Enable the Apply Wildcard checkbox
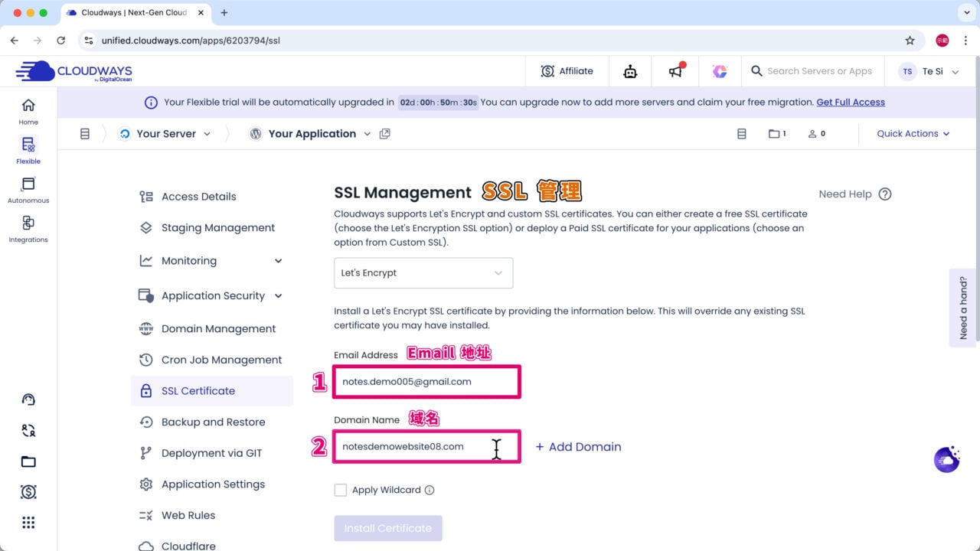Image resolution: width=980 pixels, height=551 pixels. [x=341, y=490]
